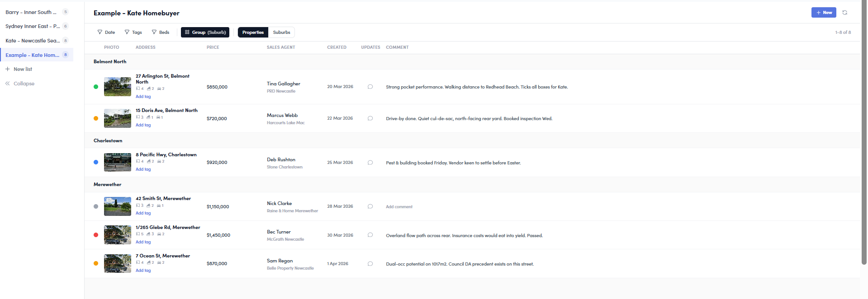Click agent name Tina Gallagher
Viewport: 868px width, 299px height.
[284, 84]
